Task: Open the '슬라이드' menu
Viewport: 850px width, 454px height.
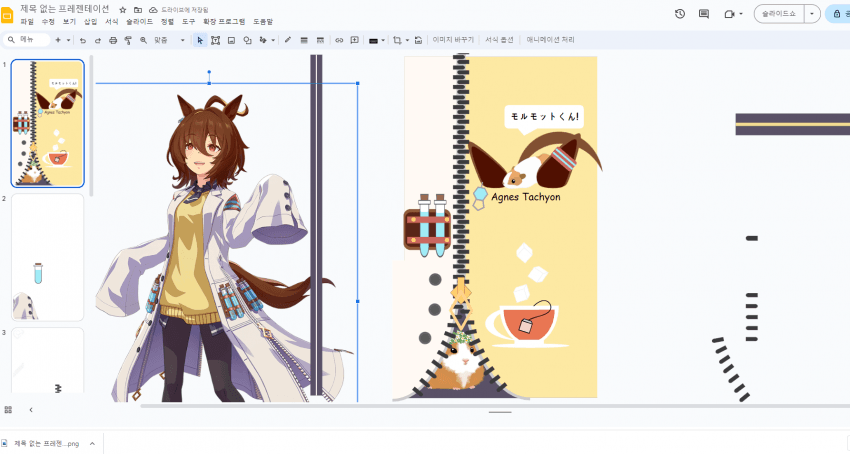Action: tap(139, 22)
